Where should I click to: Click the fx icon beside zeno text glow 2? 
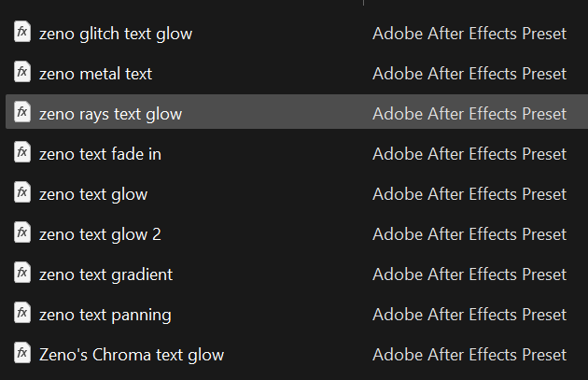[x=22, y=233]
